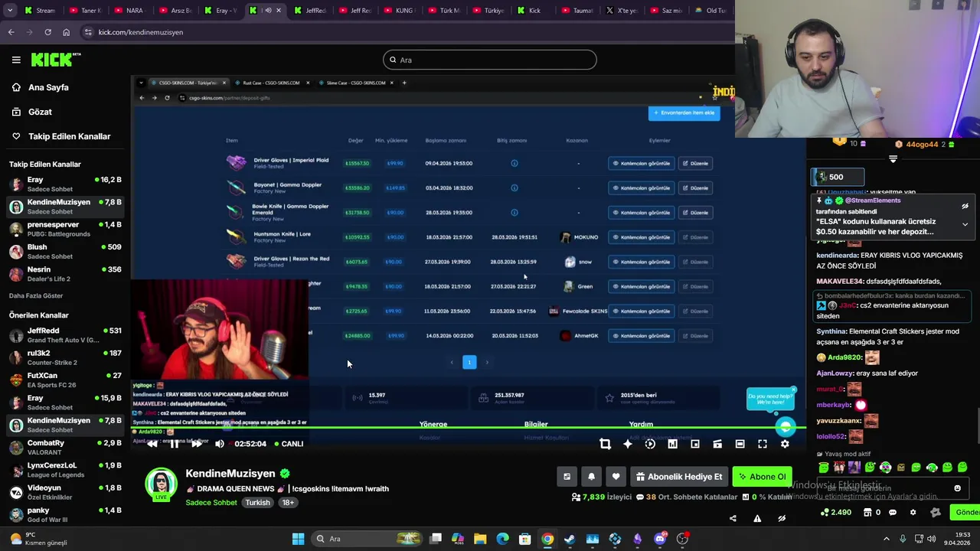Share the stream using share icon
This screenshot has height=551, width=980.
[x=733, y=518]
